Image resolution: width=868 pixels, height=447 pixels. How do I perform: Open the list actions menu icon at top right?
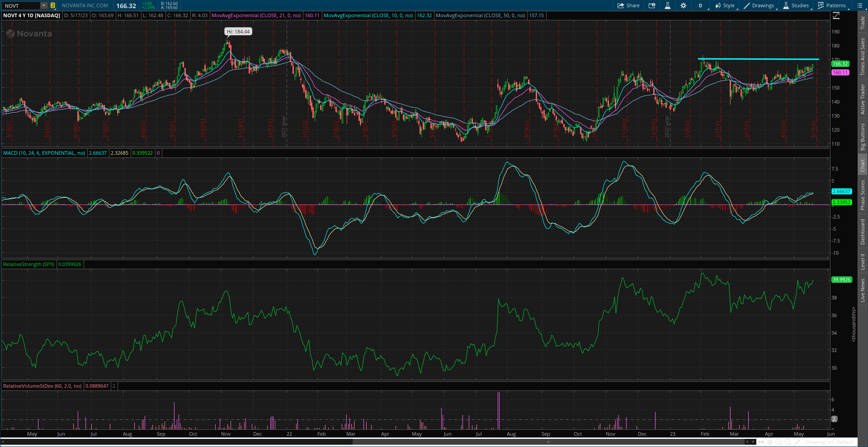click(860, 5)
